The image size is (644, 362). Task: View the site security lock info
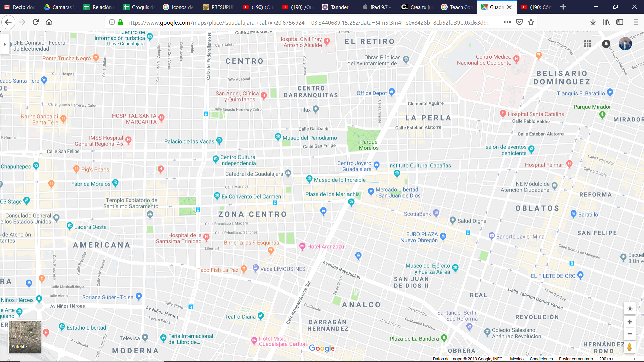[x=120, y=22]
